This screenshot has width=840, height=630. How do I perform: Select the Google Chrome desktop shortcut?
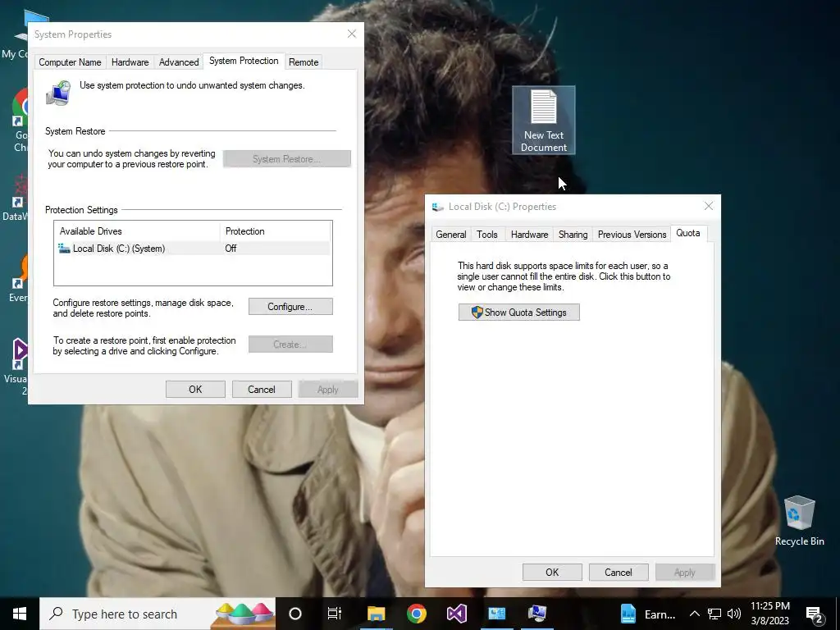pos(21,121)
